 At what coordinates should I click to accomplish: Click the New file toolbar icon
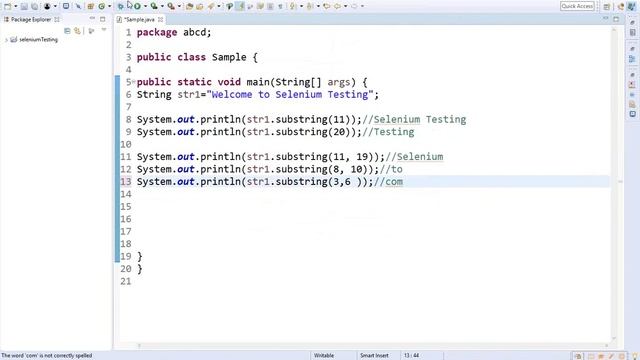pyautogui.click(x=7, y=6)
